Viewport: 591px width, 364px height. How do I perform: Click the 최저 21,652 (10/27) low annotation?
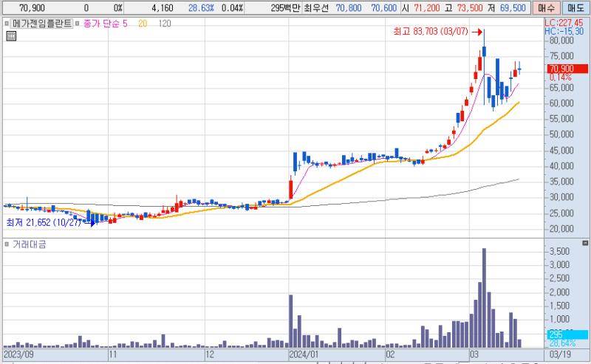pos(44,222)
